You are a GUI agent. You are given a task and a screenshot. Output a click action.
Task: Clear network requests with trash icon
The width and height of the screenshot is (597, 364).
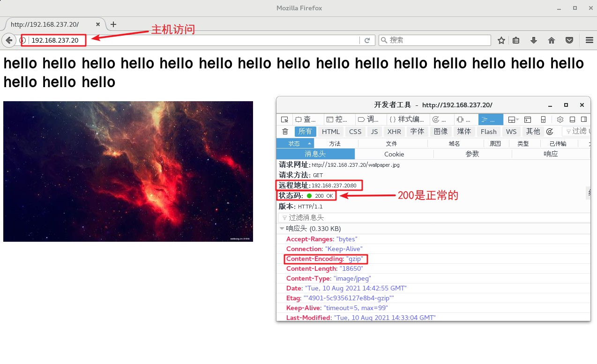coord(285,132)
